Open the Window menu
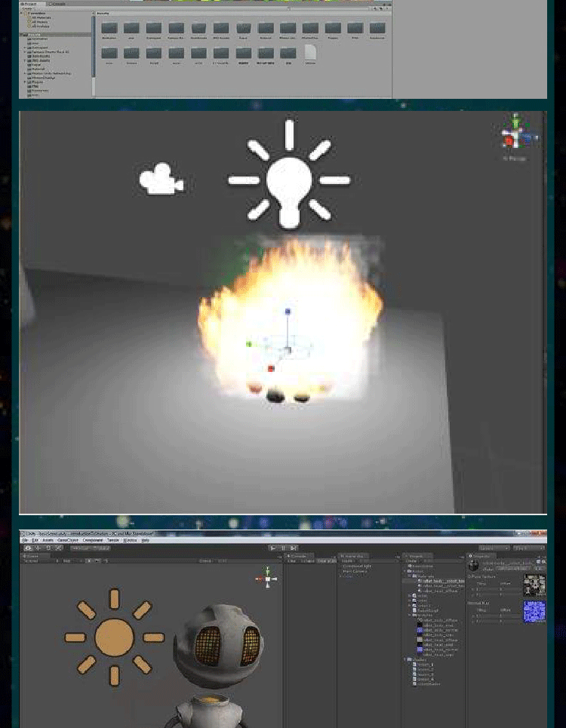 pos(130,540)
